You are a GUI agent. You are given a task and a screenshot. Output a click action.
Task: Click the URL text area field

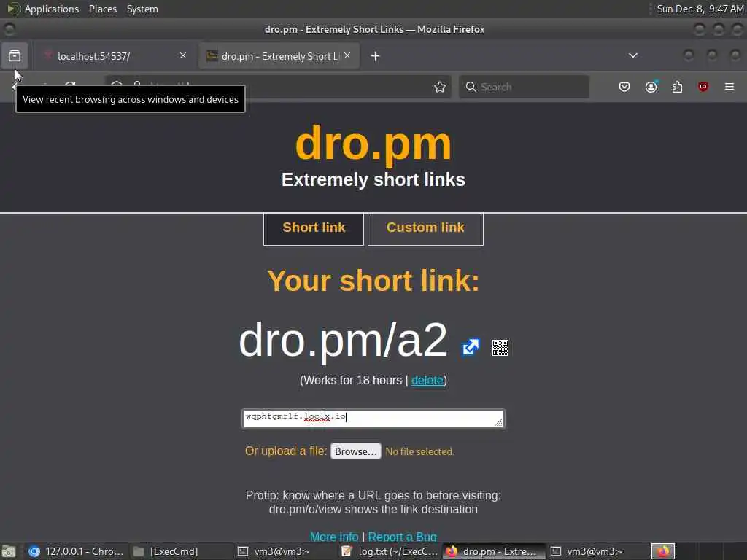(x=373, y=419)
